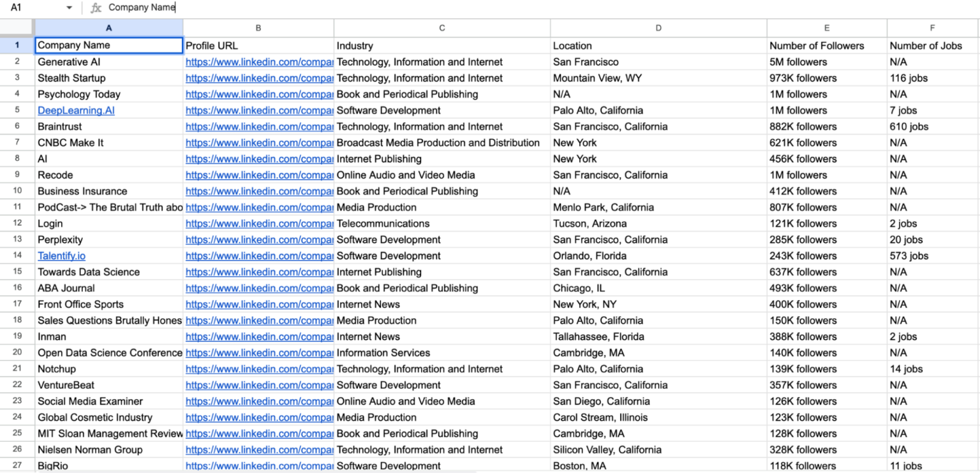This screenshot has height=473, width=980.
Task: Select row 1 header
Action: (x=17, y=45)
